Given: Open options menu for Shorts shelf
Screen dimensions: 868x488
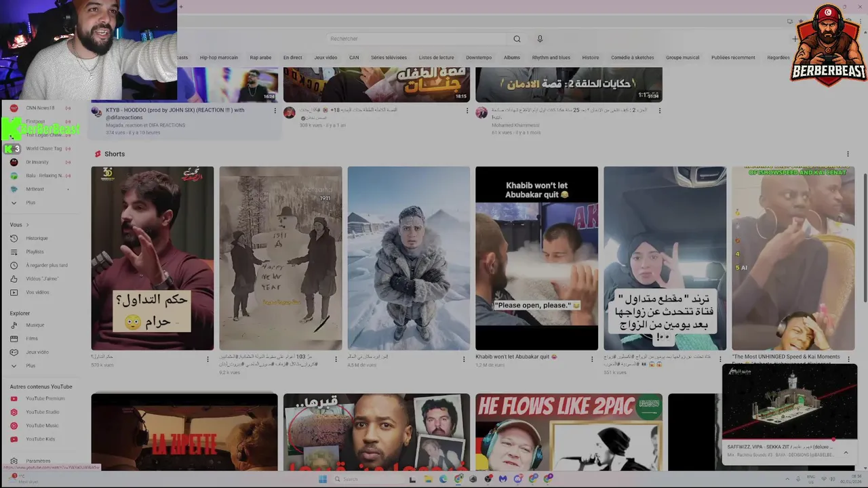Looking at the screenshot, I should coord(848,154).
